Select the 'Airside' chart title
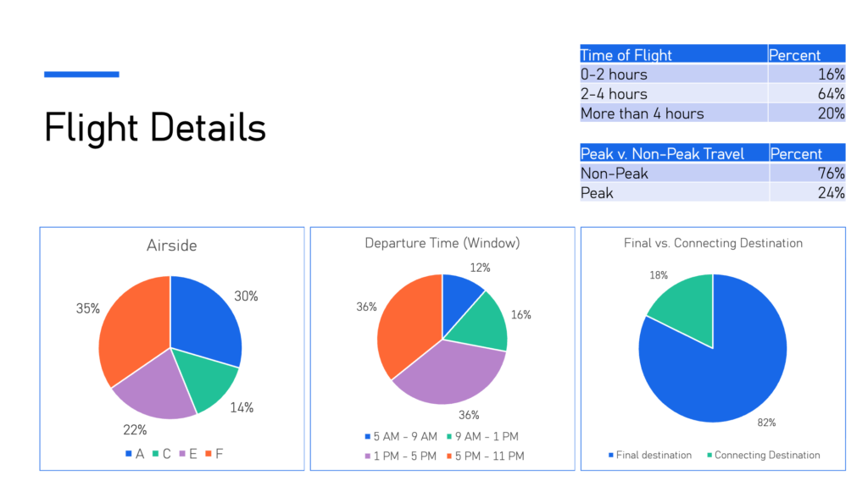868x492 pixels. [171, 245]
